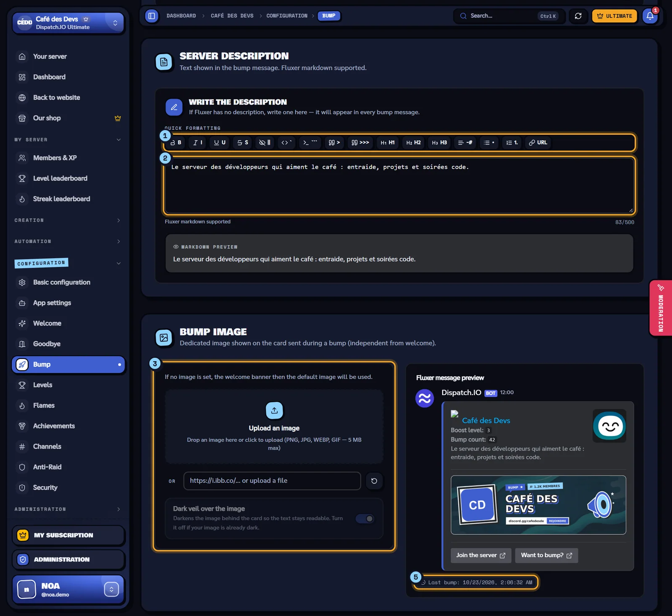Click the Join the server button
Screen dimensions: 672x616
coord(481,556)
